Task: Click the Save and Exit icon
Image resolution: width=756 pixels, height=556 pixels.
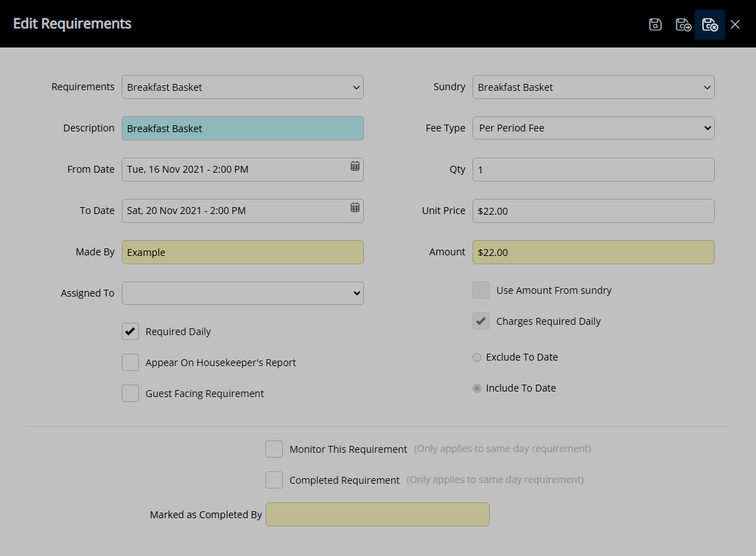Action: point(710,24)
